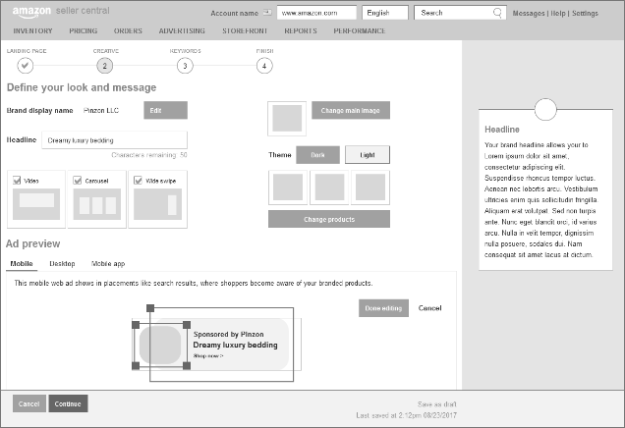Click into the Headline text field
Screen dimensions: 625x428
point(114,141)
